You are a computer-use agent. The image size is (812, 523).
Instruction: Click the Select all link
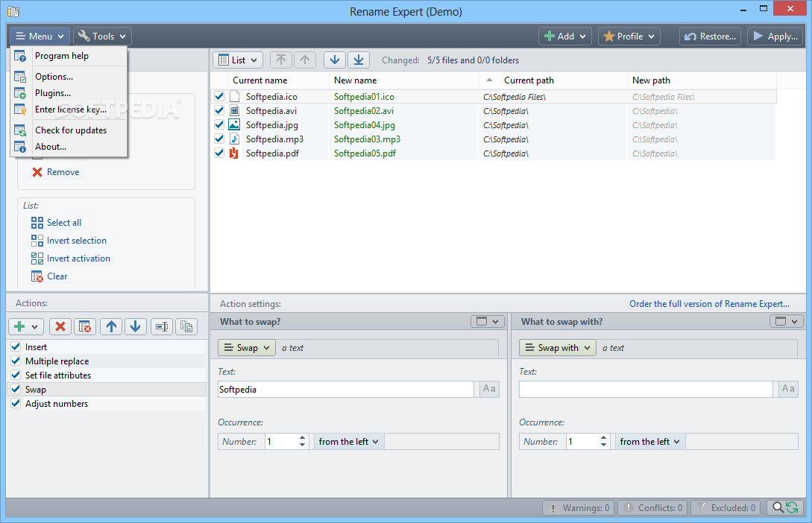(x=63, y=223)
